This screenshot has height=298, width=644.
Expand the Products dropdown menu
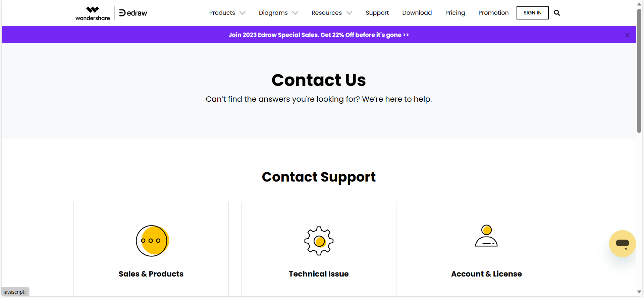pos(227,13)
